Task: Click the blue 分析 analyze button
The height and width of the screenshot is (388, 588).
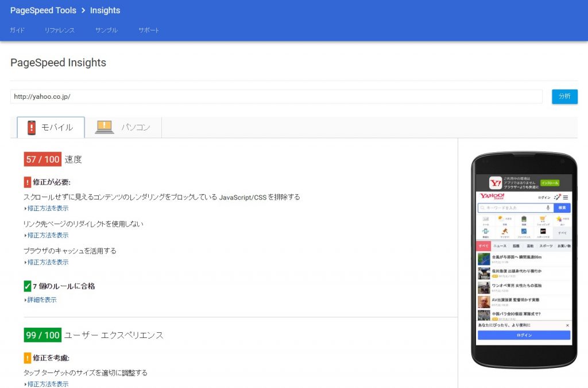Action: click(x=564, y=96)
